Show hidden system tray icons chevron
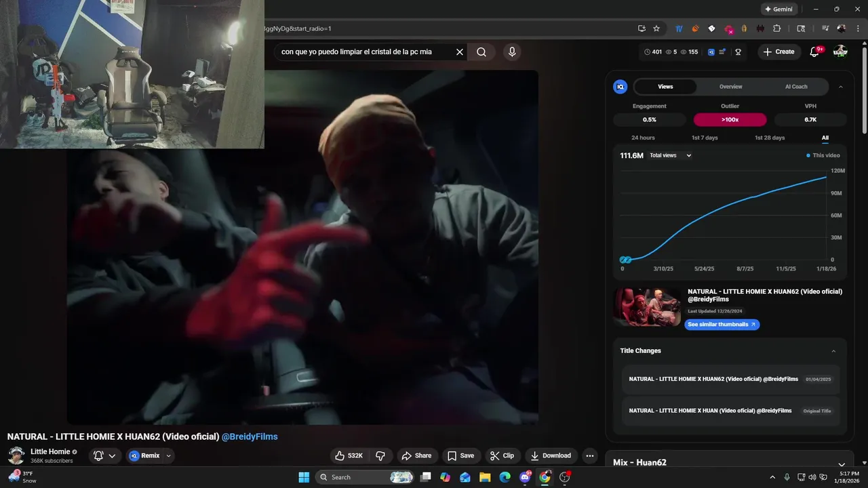 coord(772,477)
